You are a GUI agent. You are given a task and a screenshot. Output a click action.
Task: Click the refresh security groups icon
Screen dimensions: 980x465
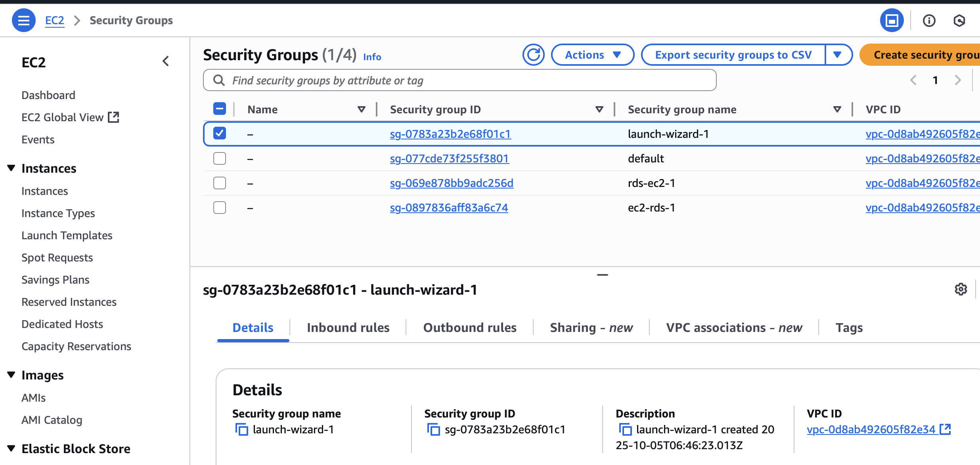click(x=533, y=55)
